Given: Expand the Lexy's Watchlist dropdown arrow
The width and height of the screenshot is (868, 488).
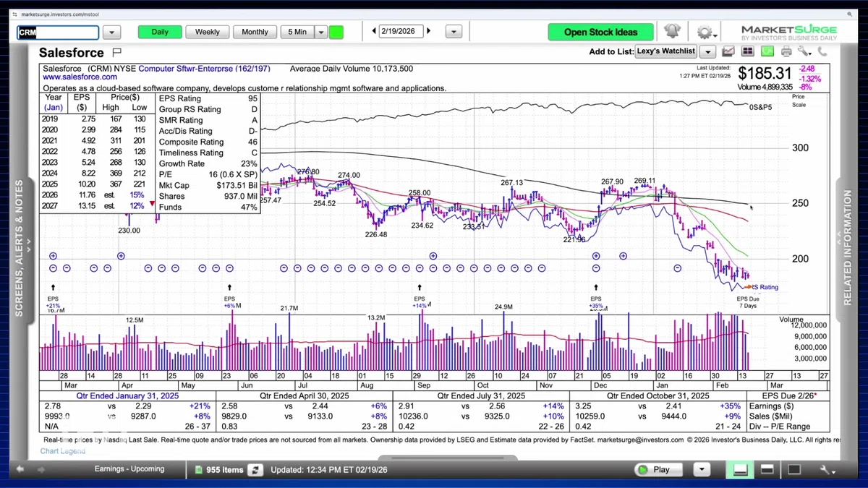Looking at the screenshot, I should tap(707, 51).
